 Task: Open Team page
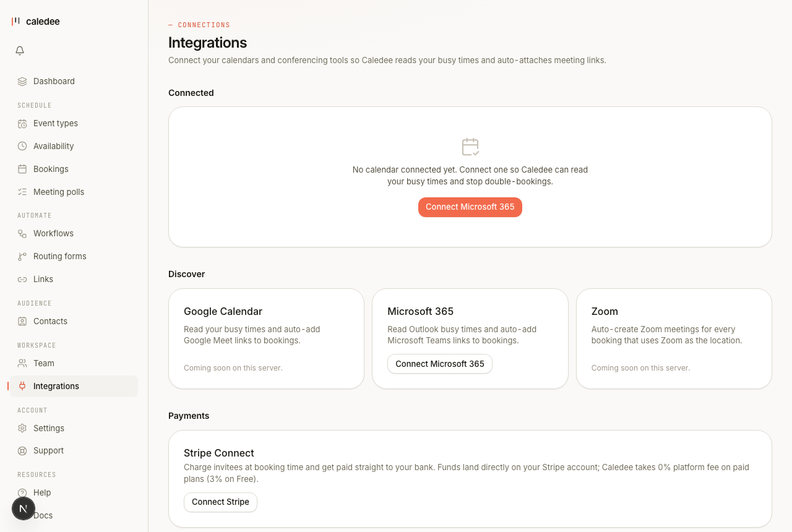pyautogui.click(x=74, y=363)
